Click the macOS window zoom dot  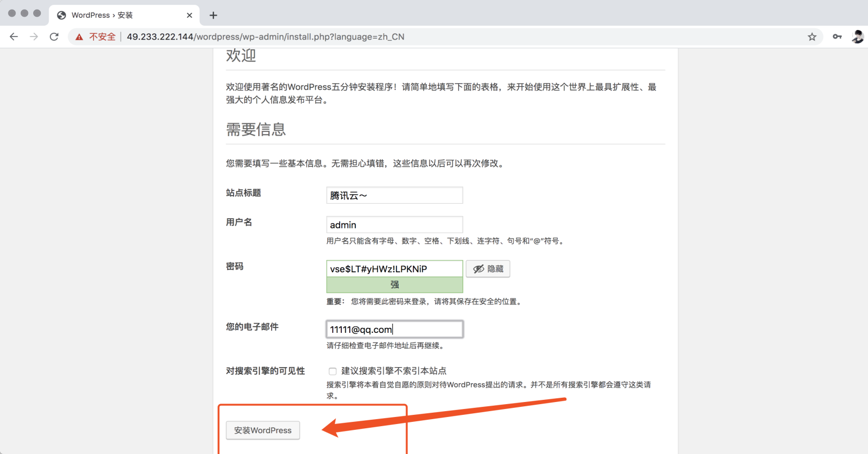[x=37, y=13]
